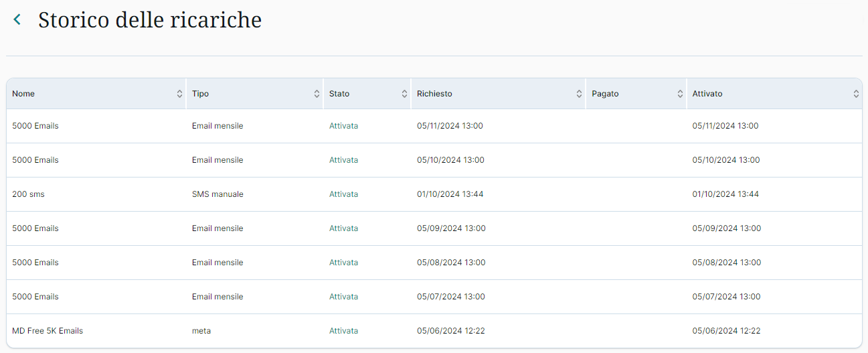This screenshot has height=353, width=868.
Task: Select the MD Free 5K Emails entry
Action: (48, 331)
